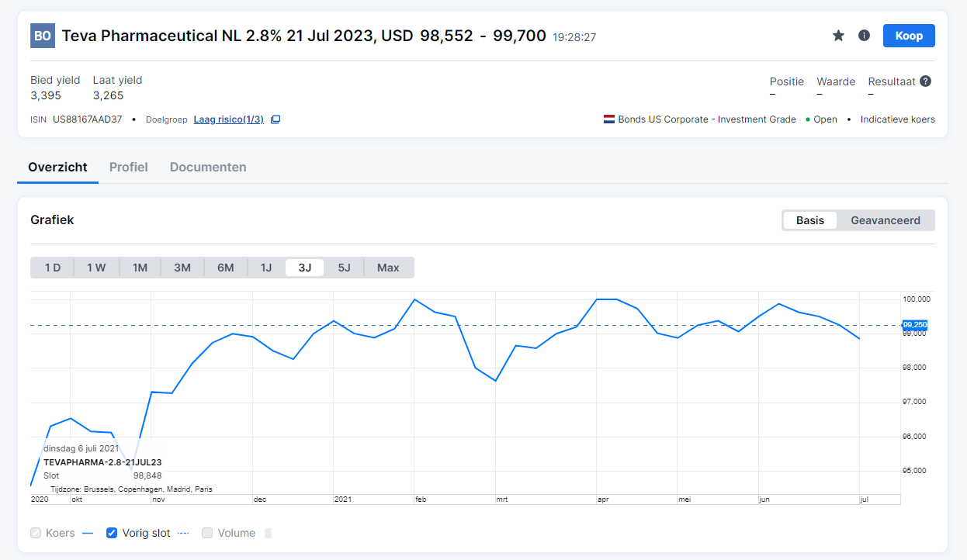Set chart range to 1J
The image size is (967, 560).
tap(266, 268)
